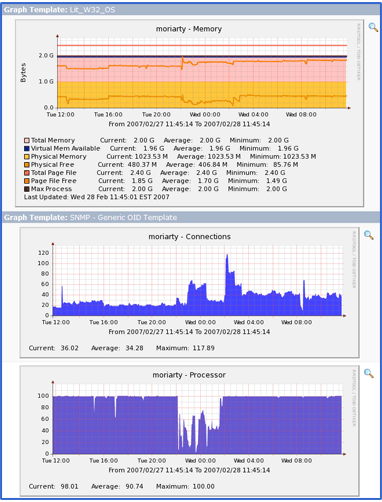The image size is (382, 502).
Task: Open the SNMP - Generic OID Template link
Action: tap(123, 217)
